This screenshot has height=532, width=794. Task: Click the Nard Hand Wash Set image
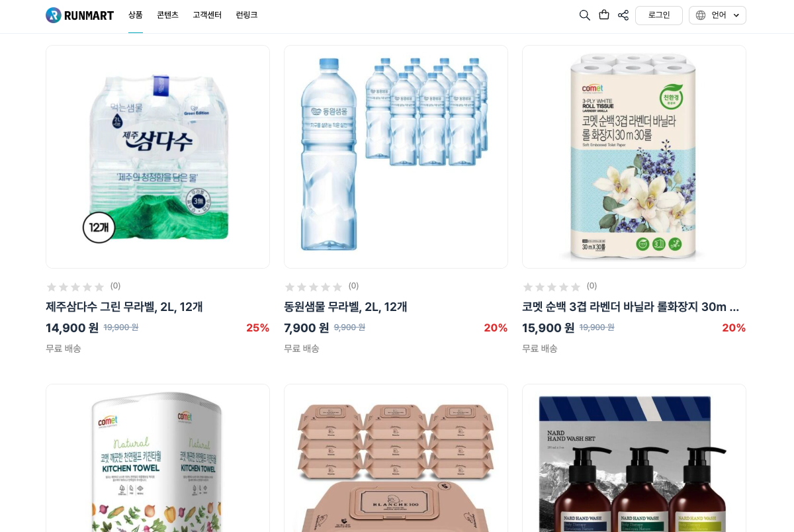pyautogui.click(x=634, y=458)
